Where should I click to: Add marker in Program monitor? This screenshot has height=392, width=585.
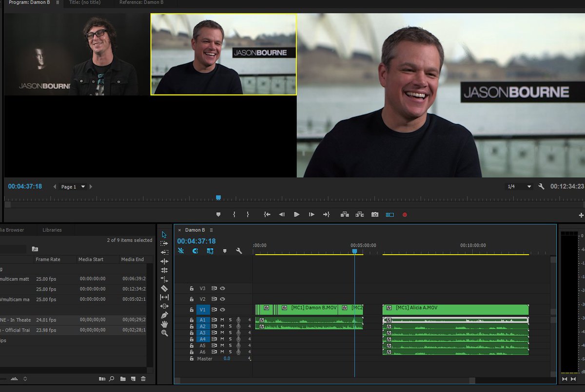(x=218, y=214)
